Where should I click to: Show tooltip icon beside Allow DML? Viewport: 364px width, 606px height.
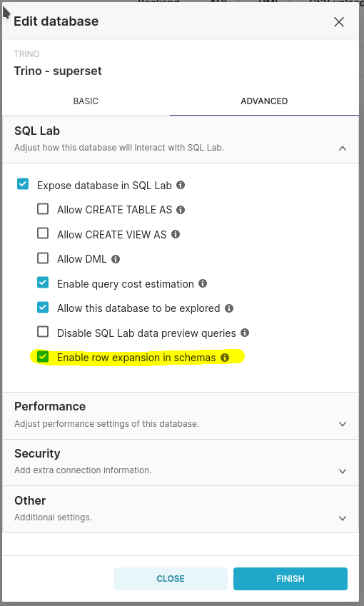pyautogui.click(x=116, y=259)
